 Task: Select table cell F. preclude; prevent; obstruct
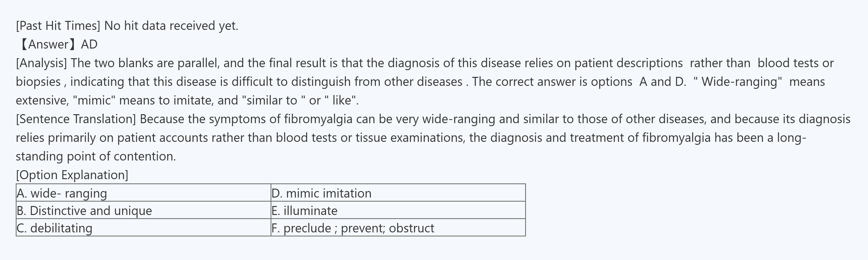point(353,228)
